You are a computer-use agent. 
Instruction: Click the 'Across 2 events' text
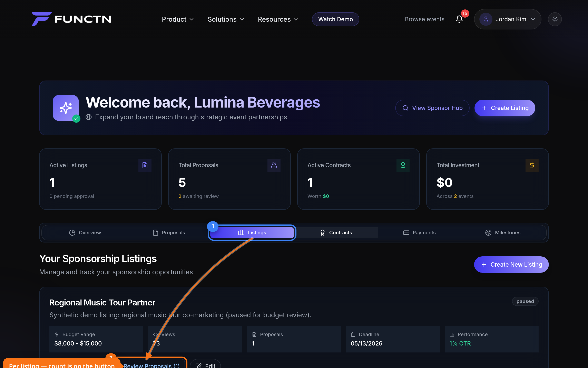(455, 196)
